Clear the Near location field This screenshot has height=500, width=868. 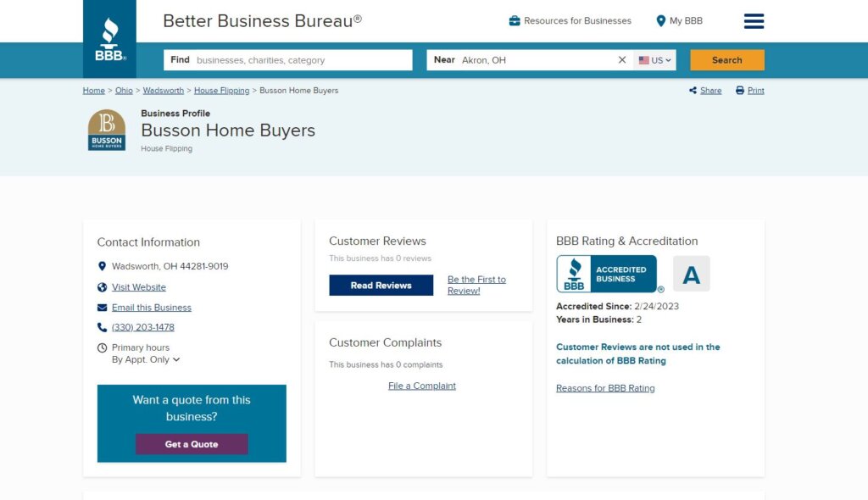(621, 60)
